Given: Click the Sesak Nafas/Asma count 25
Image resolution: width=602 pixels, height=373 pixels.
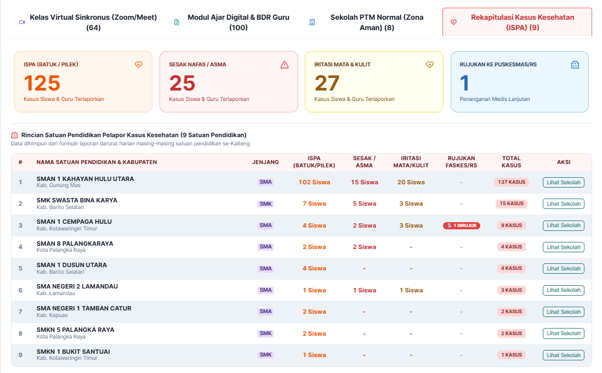Looking at the screenshot, I should coord(182,83).
